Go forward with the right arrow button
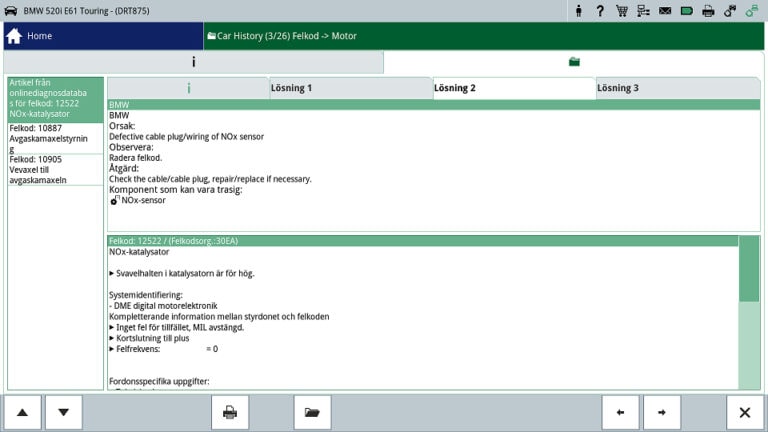768x432 pixels. [662, 412]
